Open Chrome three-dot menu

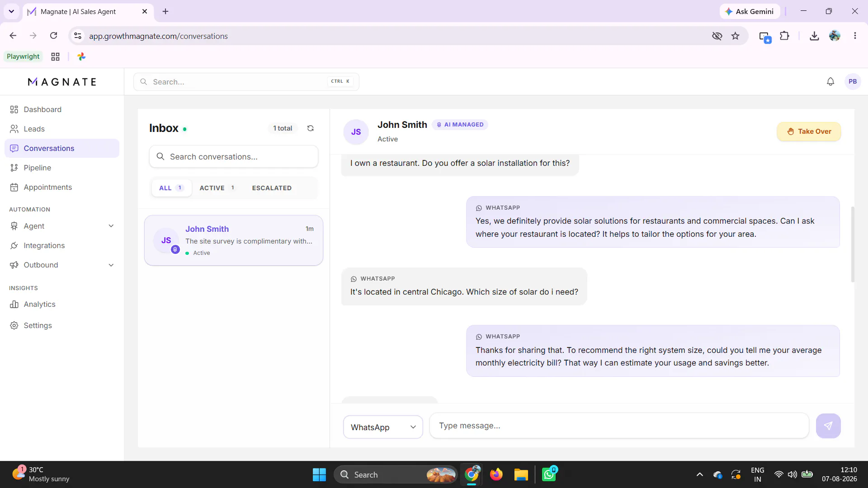855,36
